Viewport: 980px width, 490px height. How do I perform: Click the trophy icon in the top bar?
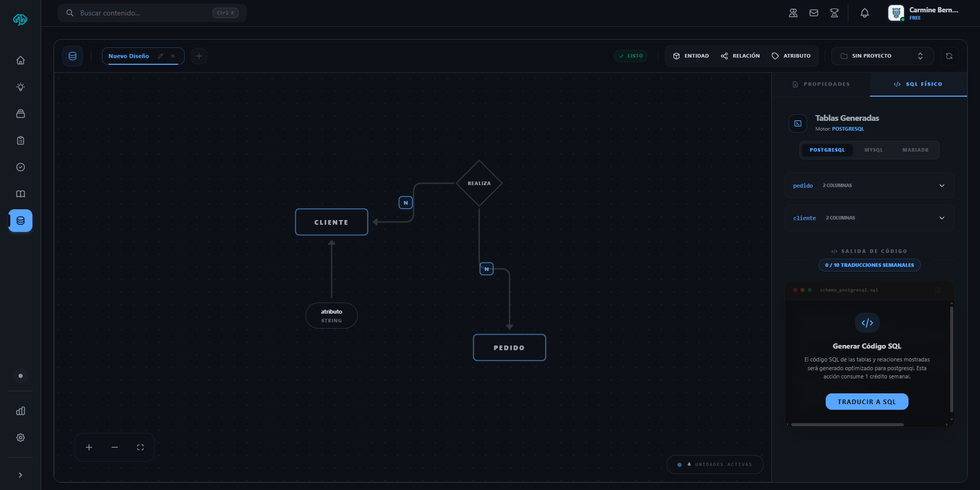click(834, 13)
